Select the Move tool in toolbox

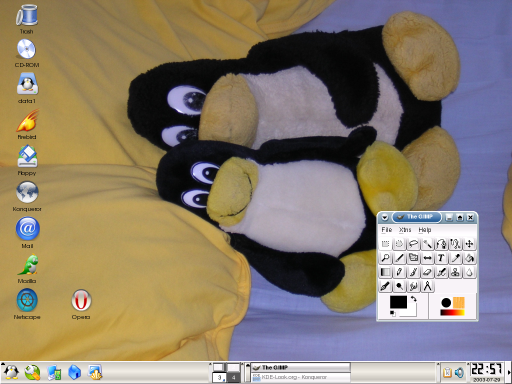click(x=469, y=244)
